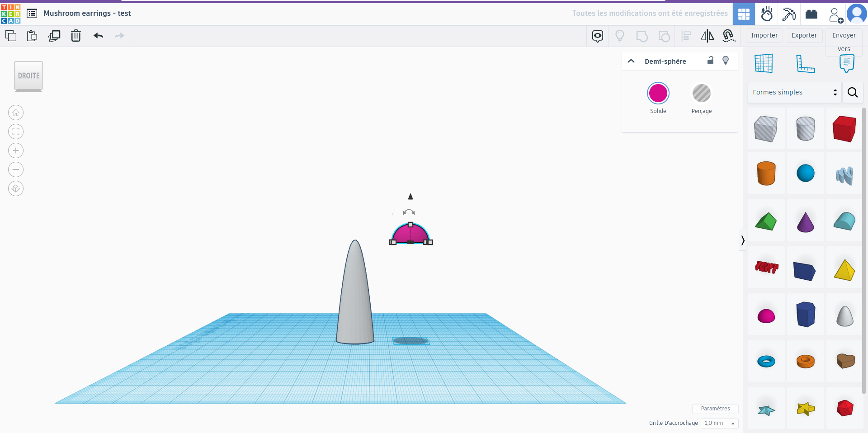
Task: Pick the magenta Solide color swatch
Action: pos(658,93)
